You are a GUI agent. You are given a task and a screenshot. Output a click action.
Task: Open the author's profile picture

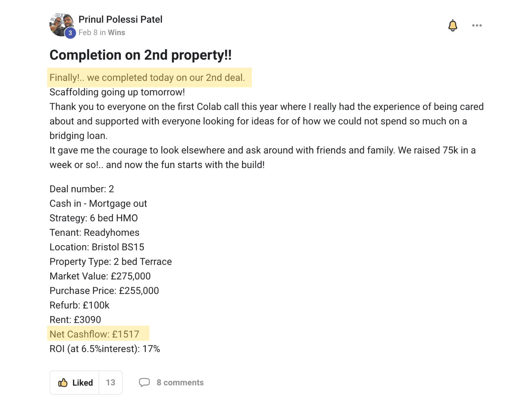(61, 24)
